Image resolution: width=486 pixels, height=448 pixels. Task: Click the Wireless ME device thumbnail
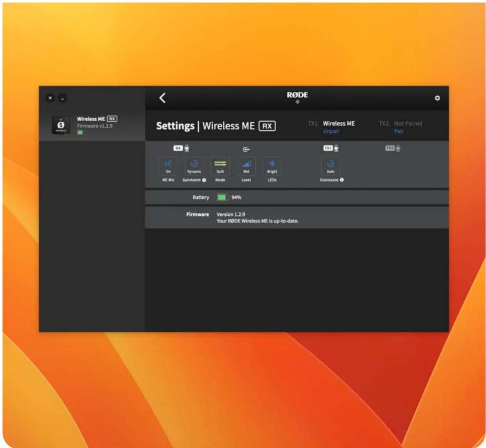point(61,125)
